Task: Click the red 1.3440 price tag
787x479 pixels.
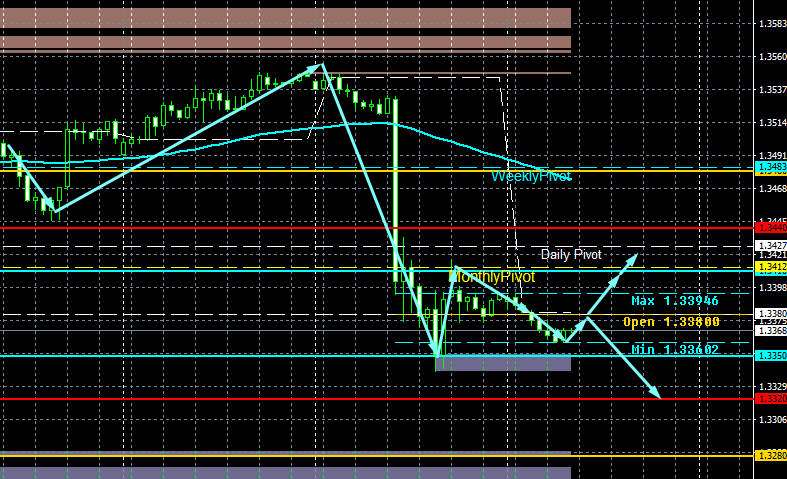Action: pyautogui.click(x=771, y=228)
